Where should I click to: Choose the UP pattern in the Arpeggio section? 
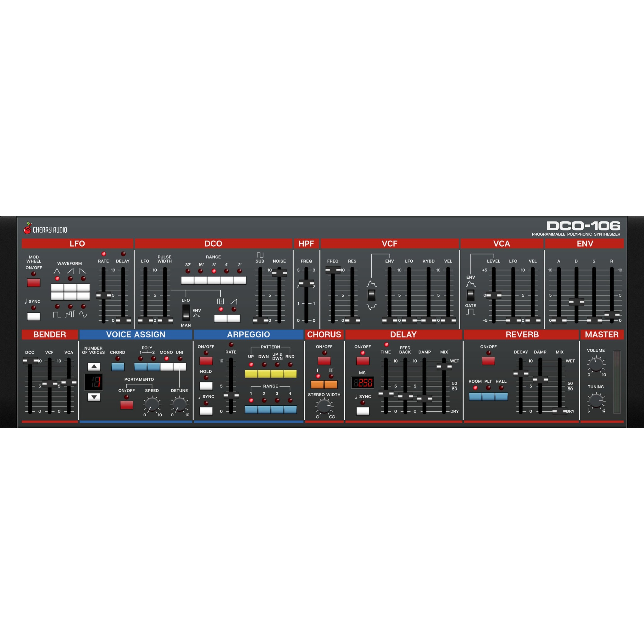coord(251,374)
